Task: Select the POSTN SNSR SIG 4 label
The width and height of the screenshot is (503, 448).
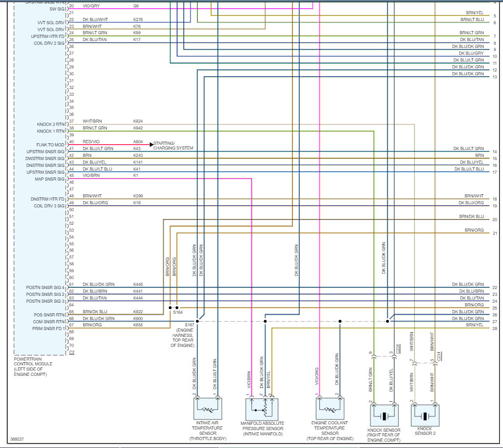Action: pyautogui.click(x=45, y=287)
